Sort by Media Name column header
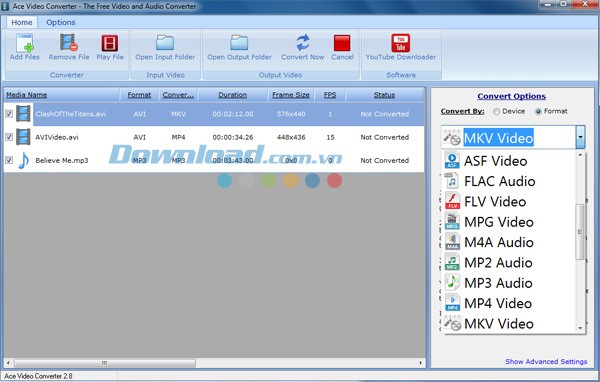 point(26,95)
